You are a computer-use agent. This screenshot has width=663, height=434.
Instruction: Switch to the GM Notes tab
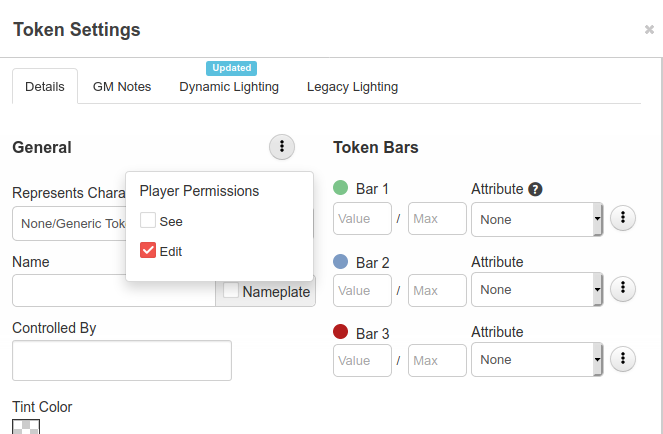122,87
